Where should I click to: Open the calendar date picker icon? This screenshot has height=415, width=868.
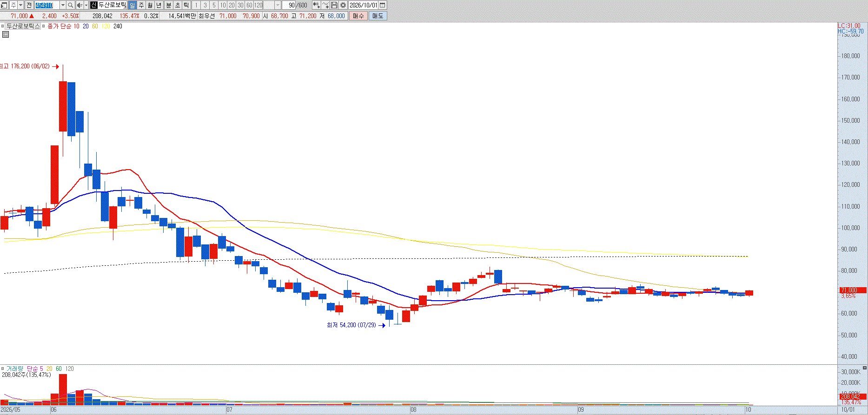(x=383, y=5)
